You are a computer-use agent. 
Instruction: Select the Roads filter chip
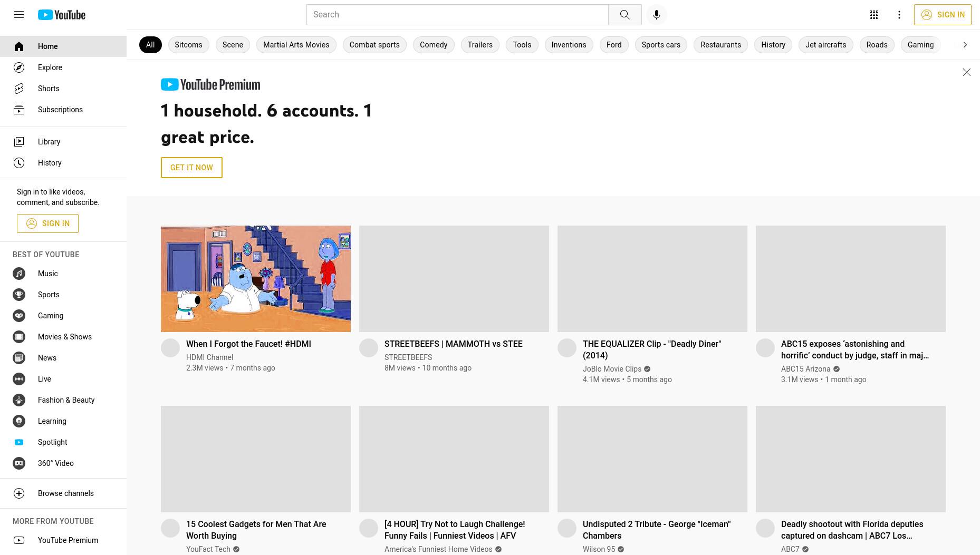[x=877, y=45]
